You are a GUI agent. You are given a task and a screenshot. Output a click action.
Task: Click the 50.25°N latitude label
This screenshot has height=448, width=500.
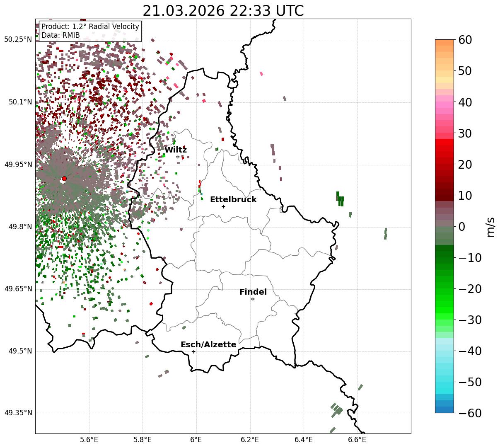click(18, 39)
